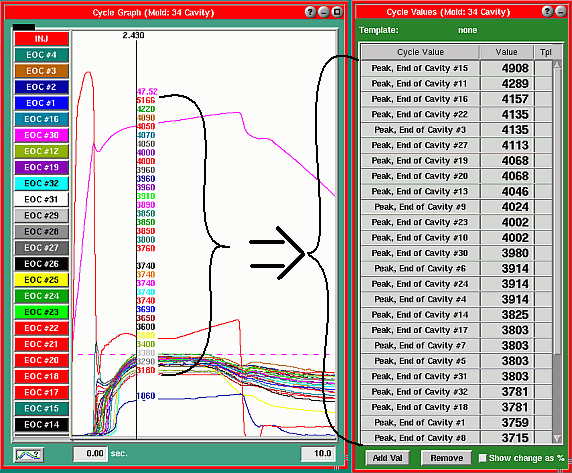Viewport: 572px width, 473px height.
Task: Select EOC #32 cyan swatch
Action: 42,183
